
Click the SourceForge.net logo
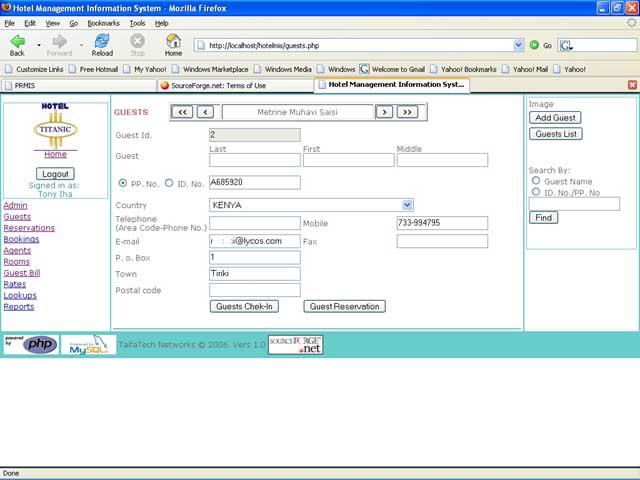(x=295, y=345)
